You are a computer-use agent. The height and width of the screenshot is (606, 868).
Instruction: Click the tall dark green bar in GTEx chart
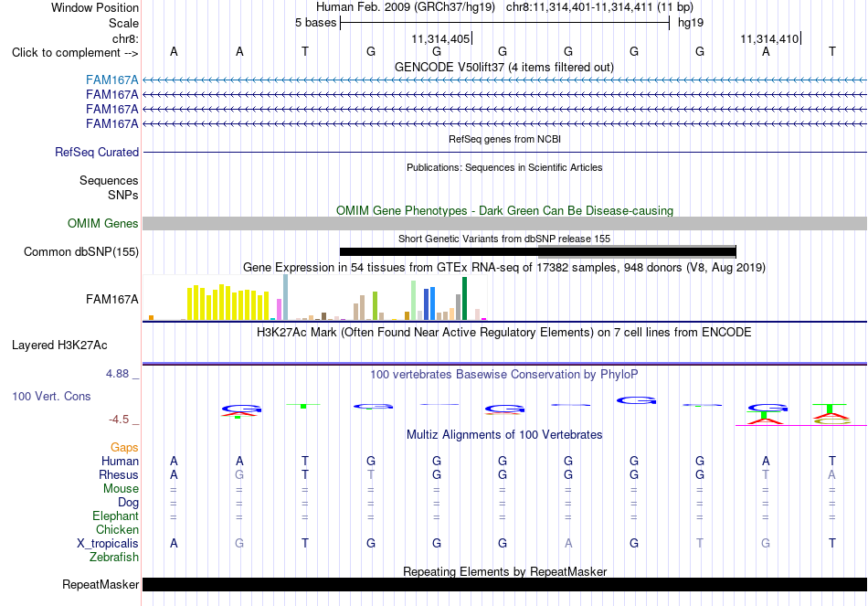coord(464,299)
